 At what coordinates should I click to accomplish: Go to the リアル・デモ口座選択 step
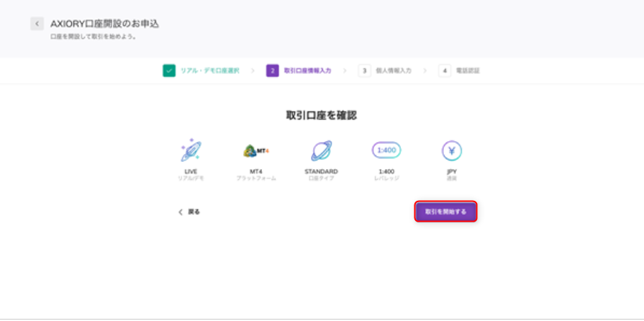(209, 71)
